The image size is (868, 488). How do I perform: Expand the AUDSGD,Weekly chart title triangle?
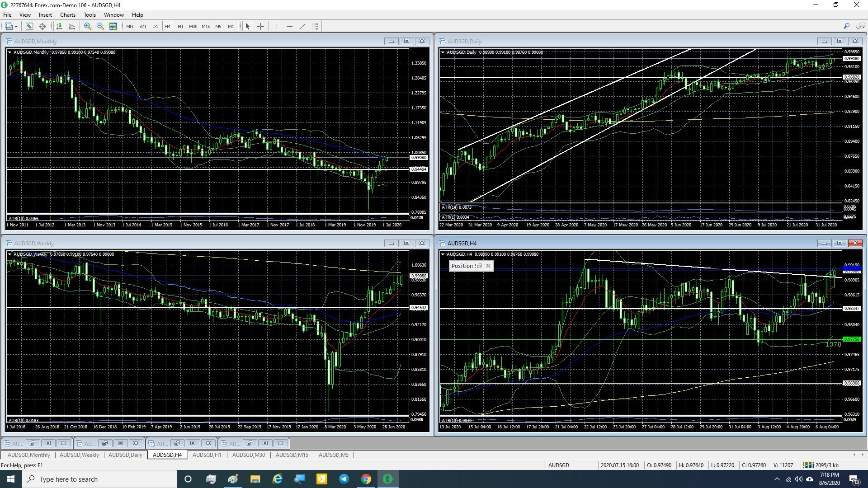[9, 254]
